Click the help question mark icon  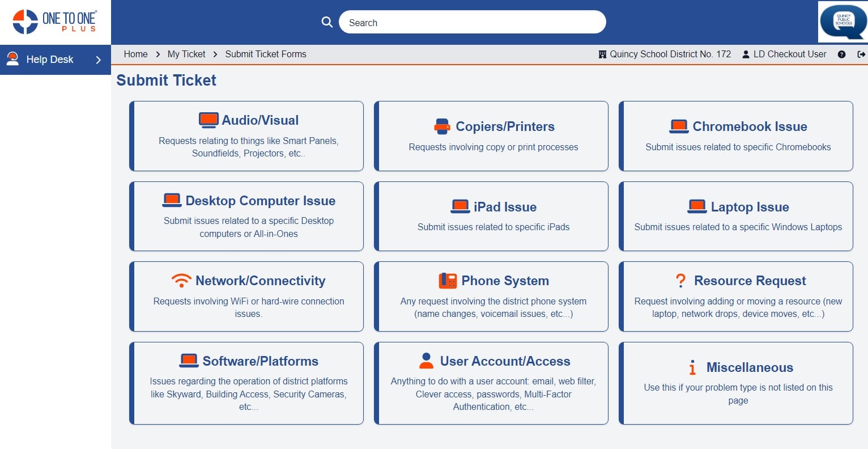841,54
